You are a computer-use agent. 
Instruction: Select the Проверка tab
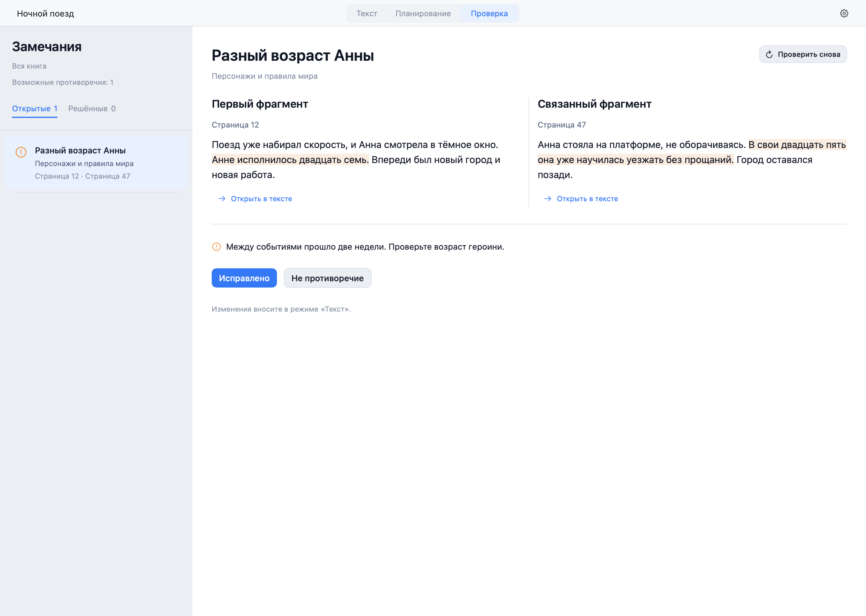click(489, 13)
